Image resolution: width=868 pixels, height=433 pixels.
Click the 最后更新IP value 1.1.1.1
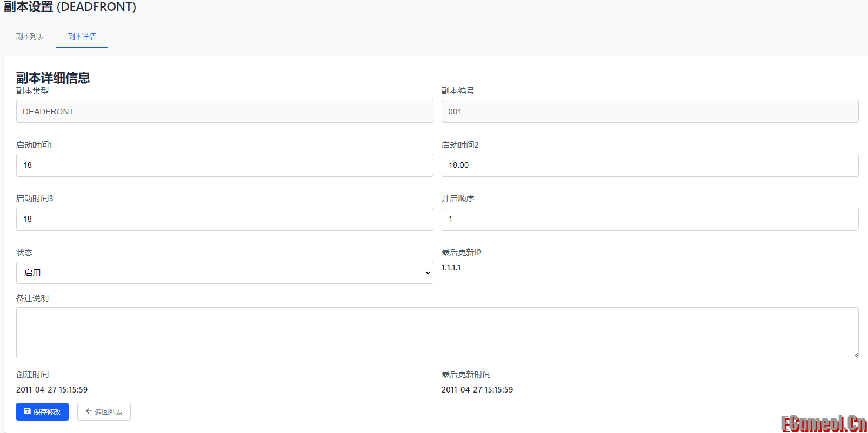[x=451, y=268]
